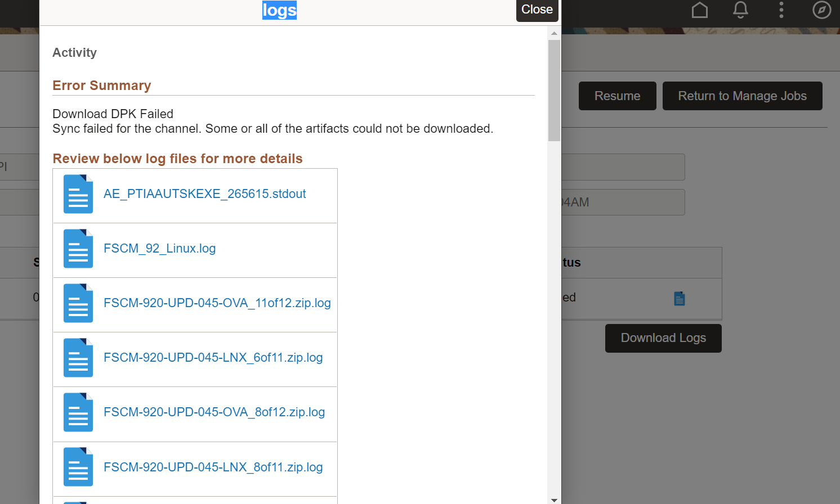The image size is (840, 504).
Task: Click file icon for FSCM_92_Linux.log
Action: coord(78,249)
